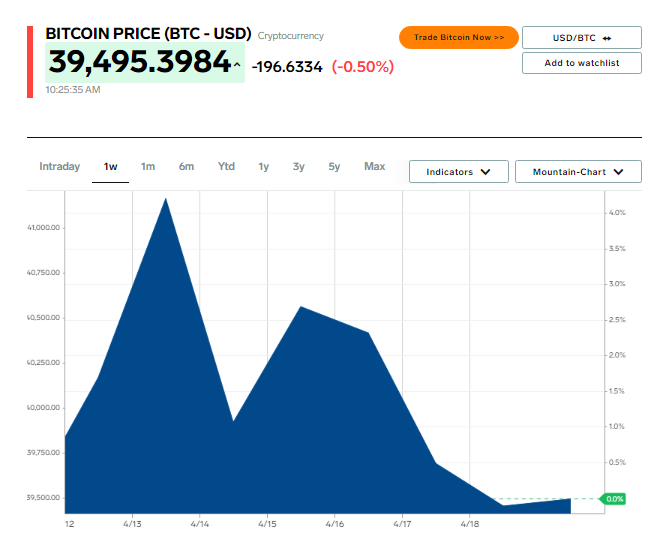672x556 pixels.
Task: Click the 39,495.3984 price value
Action: [140, 62]
